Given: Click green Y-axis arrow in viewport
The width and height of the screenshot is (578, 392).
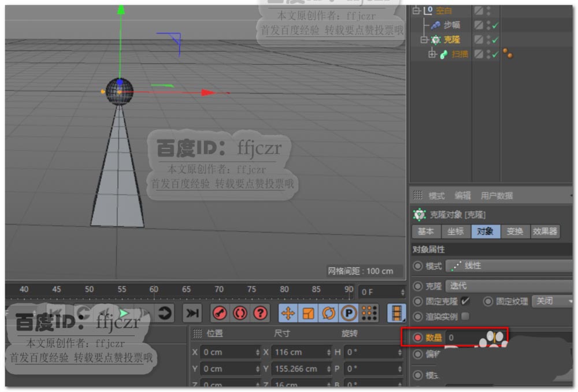Looking at the screenshot, I should pos(121,10).
